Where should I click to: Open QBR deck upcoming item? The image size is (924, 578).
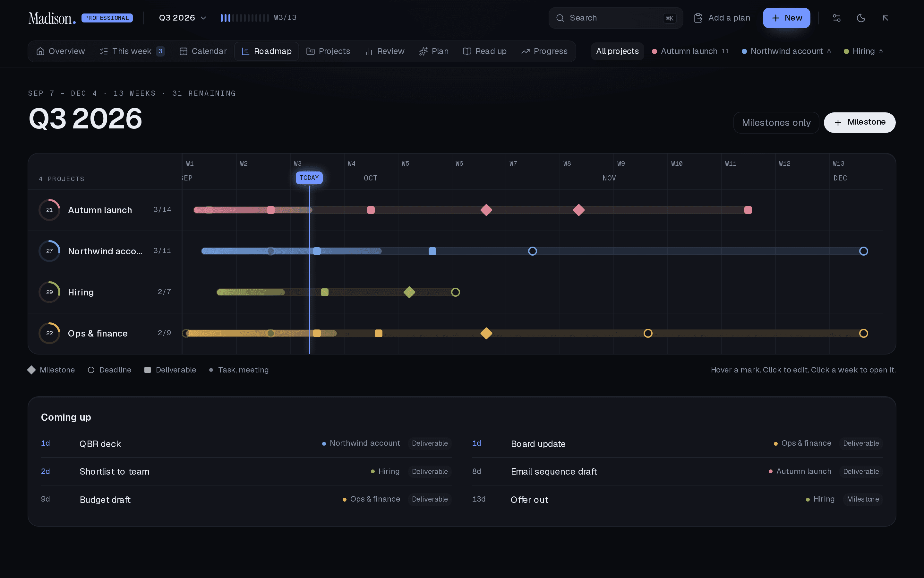point(246,443)
